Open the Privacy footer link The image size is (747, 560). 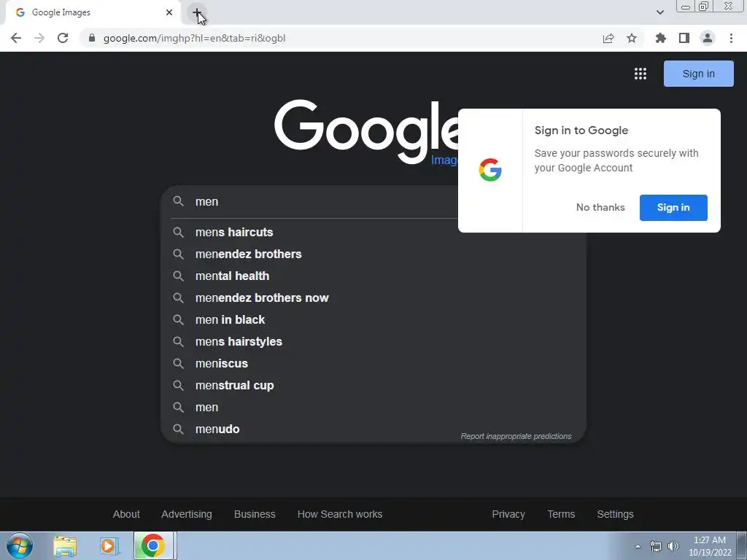(x=508, y=514)
